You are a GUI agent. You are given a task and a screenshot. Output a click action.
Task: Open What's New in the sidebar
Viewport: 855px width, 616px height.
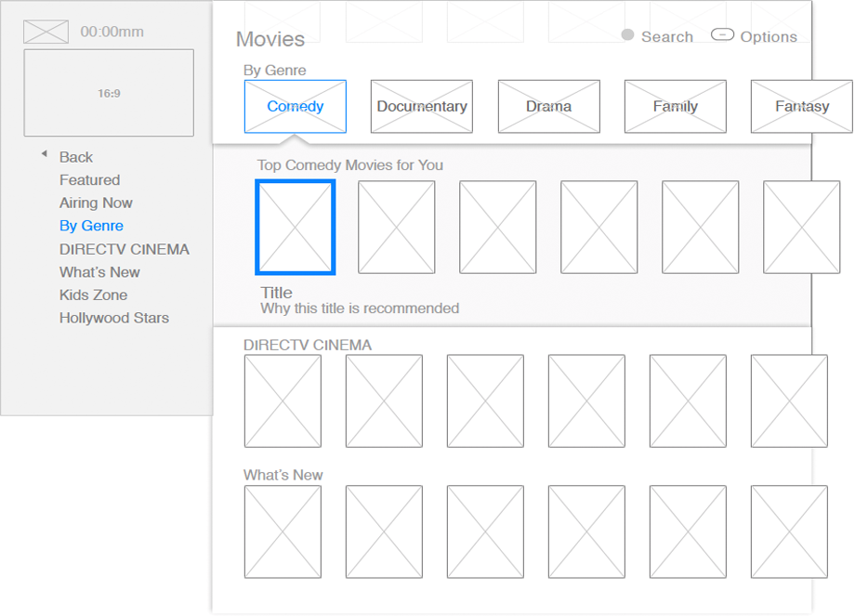pos(99,272)
